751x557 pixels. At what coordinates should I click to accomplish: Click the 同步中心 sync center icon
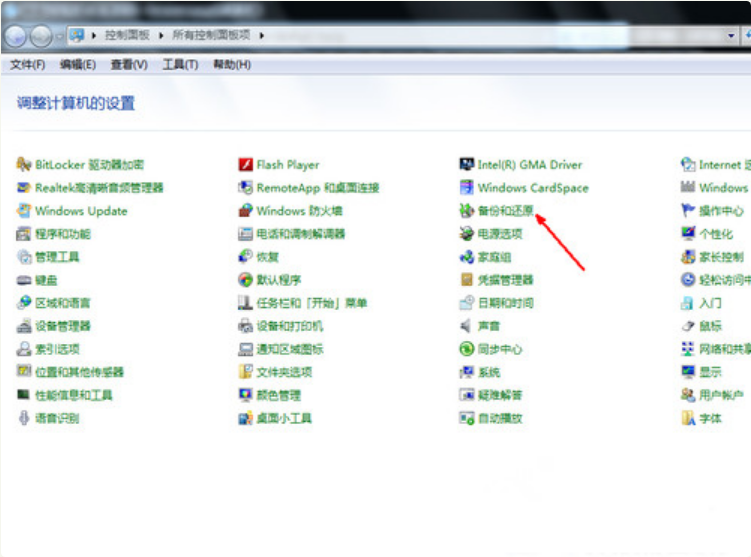pyautogui.click(x=467, y=349)
